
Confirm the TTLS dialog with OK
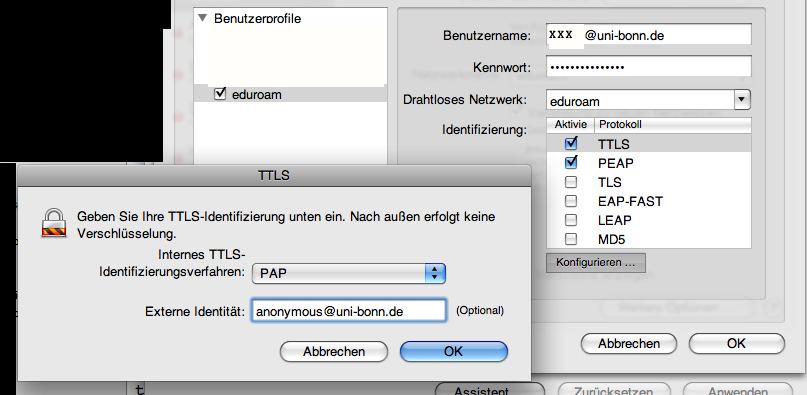pos(453,352)
